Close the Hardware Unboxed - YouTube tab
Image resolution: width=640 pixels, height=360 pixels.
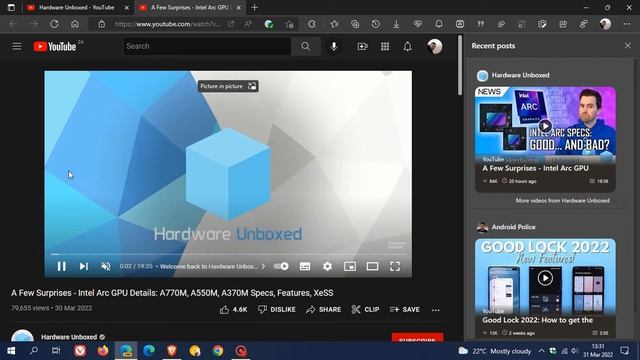click(127, 8)
